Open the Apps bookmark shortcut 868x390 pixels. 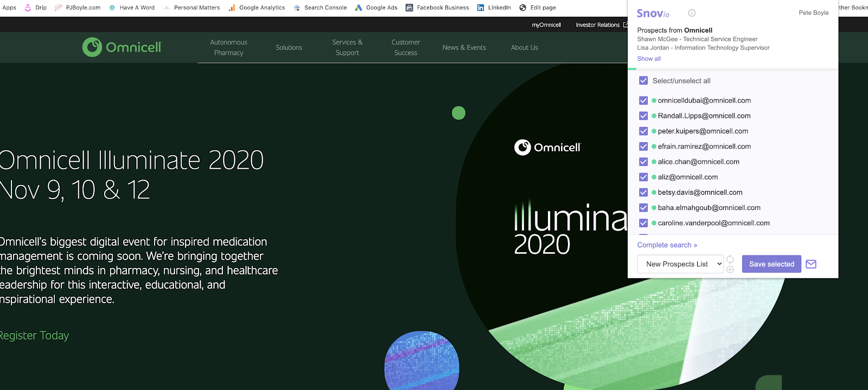pyautogui.click(x=9, y=8)
